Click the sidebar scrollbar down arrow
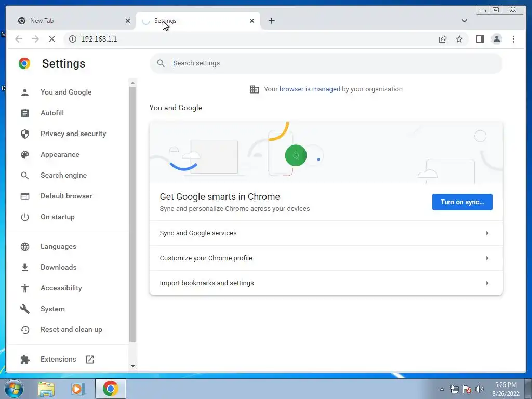The height and width of the screenshot is (399, 532). (132, 366)
